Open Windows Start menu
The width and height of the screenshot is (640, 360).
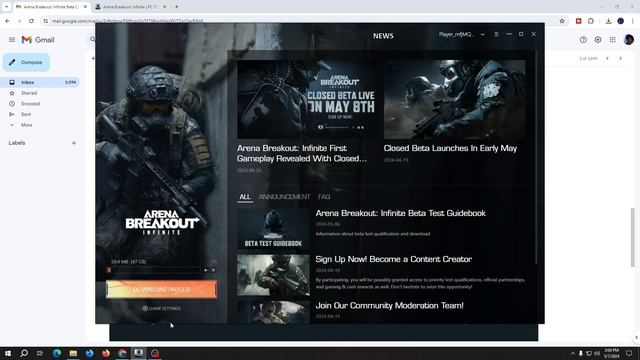8,353
